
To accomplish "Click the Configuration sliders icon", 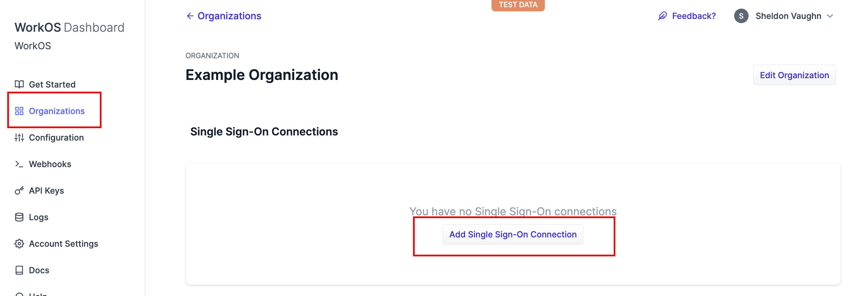I will [x=19, y=137].
